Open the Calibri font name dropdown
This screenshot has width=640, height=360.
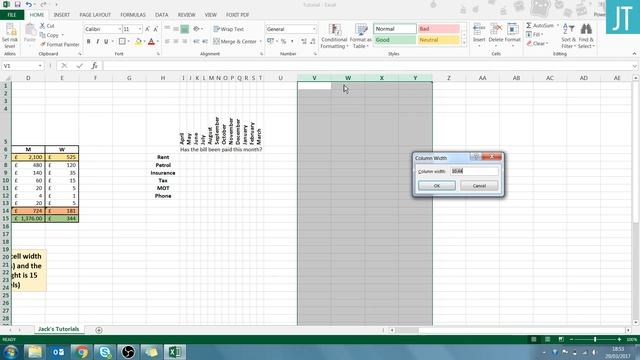click(120, 29)
